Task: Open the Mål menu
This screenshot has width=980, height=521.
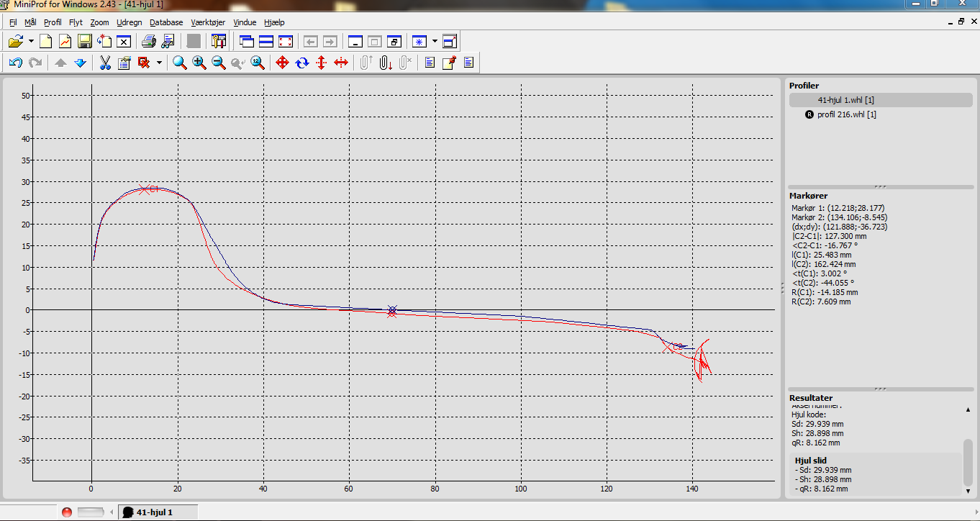Action: tap(30, 22)
